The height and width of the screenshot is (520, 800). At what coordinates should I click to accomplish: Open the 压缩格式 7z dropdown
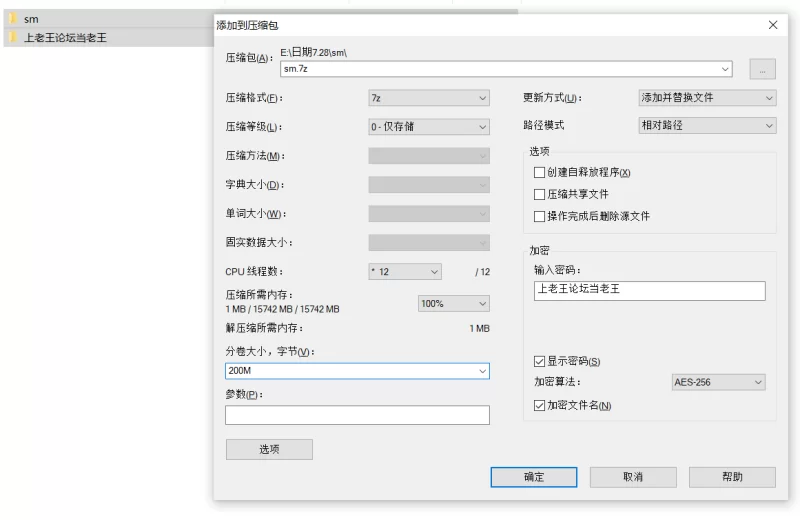[x=429, y=98]
